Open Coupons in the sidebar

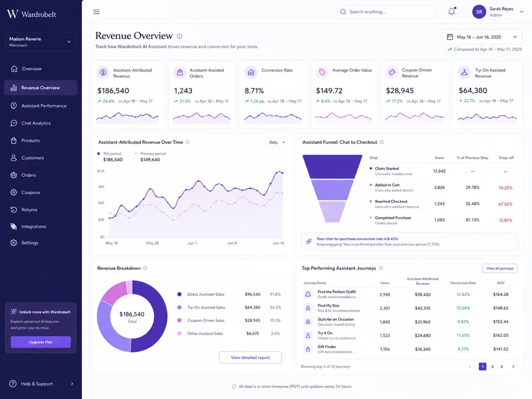point(40,192)
